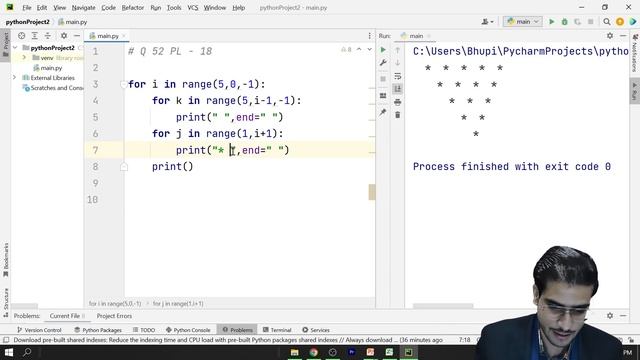The width and height of the screenshot is (640, 360).
Task: Switch to Current File problems tab
Action: point(67,316)
